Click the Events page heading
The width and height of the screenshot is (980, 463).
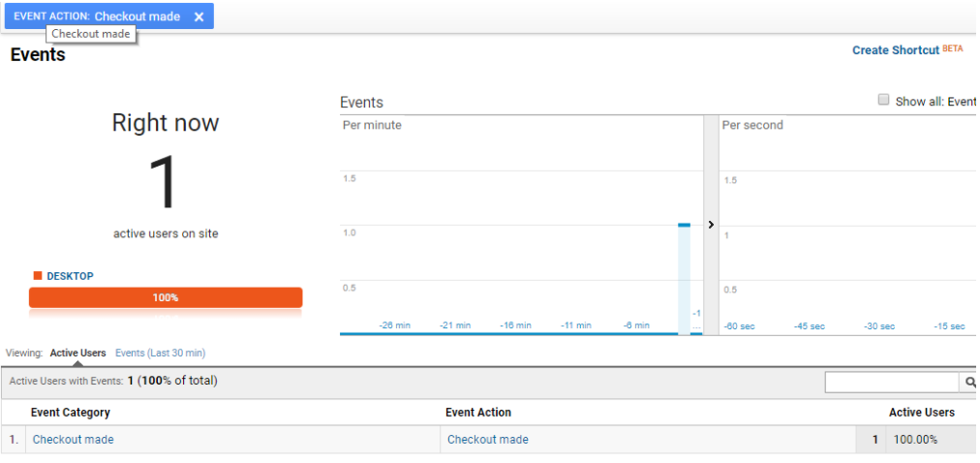(38, 55)
